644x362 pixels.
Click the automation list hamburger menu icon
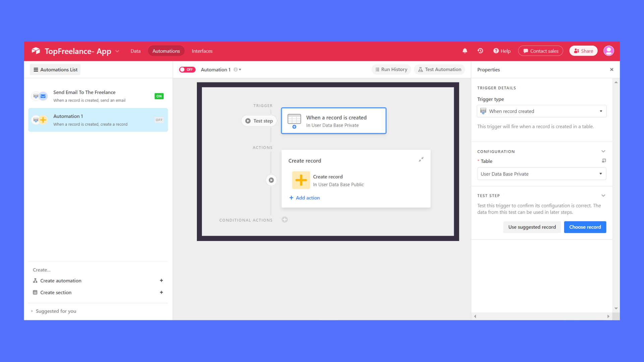(36, 69)
